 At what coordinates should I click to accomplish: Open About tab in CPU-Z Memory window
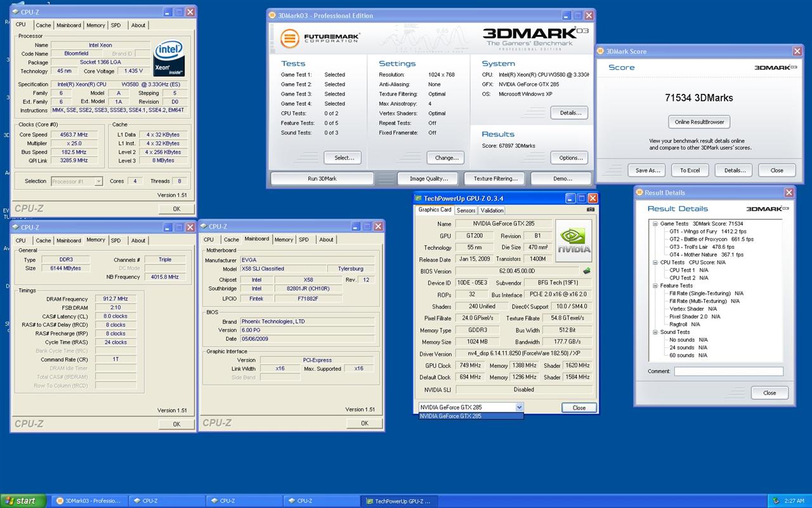pos(138,241)
